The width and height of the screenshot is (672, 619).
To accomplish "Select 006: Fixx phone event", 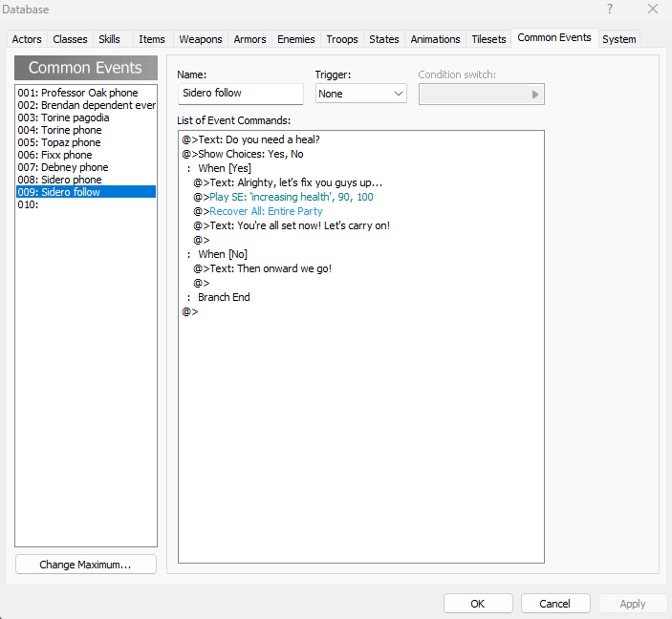I will point(86,155).
